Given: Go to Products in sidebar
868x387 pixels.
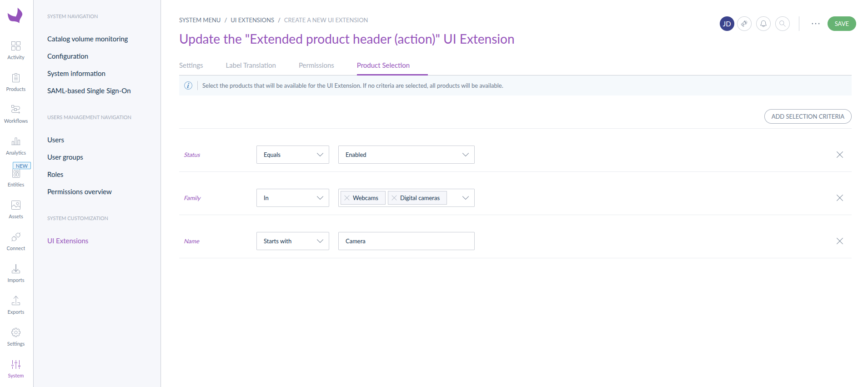Looking at the screenshot, I should click(16, 78).
